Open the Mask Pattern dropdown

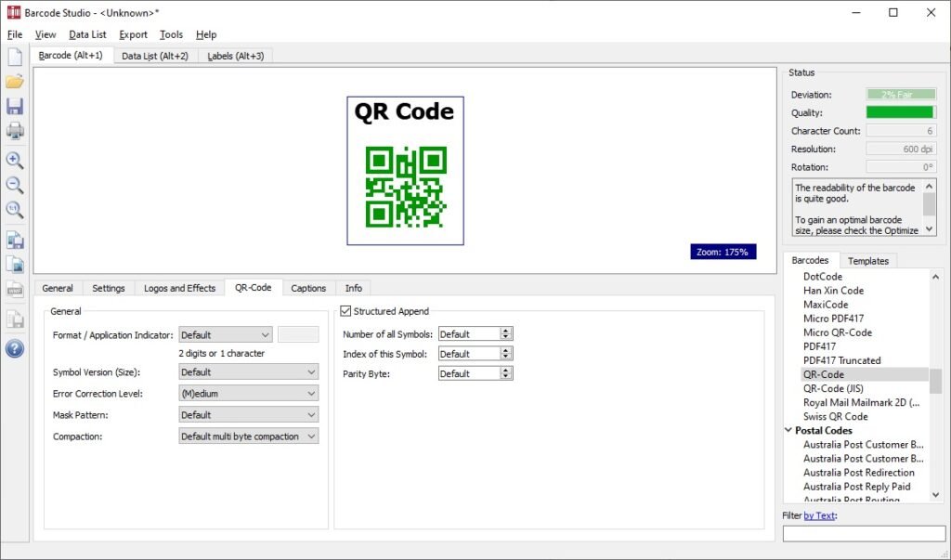pos(249,415)
